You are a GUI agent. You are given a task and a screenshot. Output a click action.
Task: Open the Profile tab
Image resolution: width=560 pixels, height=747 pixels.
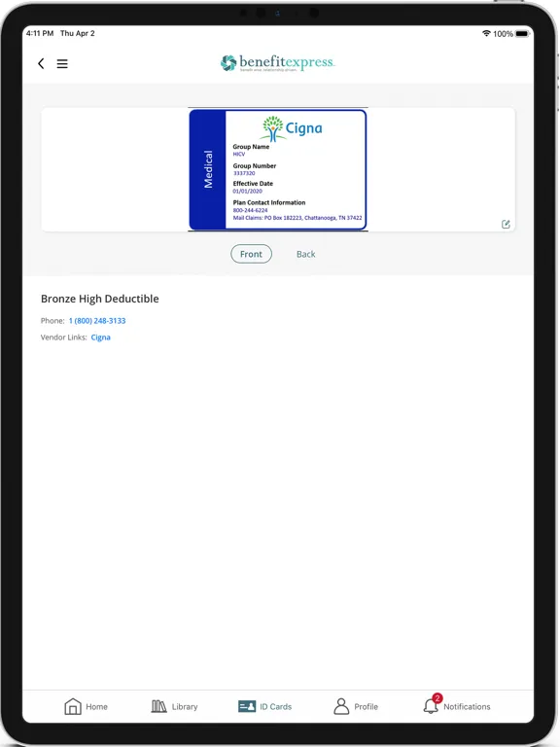coord(356,706)
